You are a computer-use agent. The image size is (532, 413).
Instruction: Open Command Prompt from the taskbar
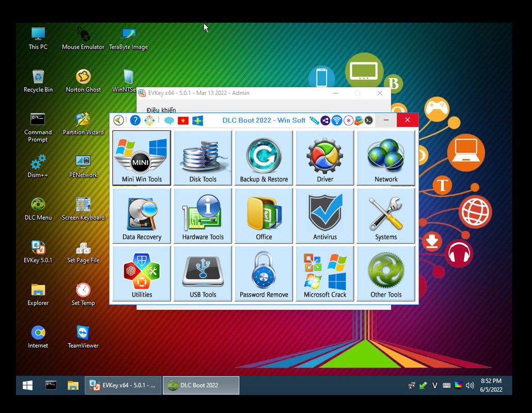tap(51, 385)
